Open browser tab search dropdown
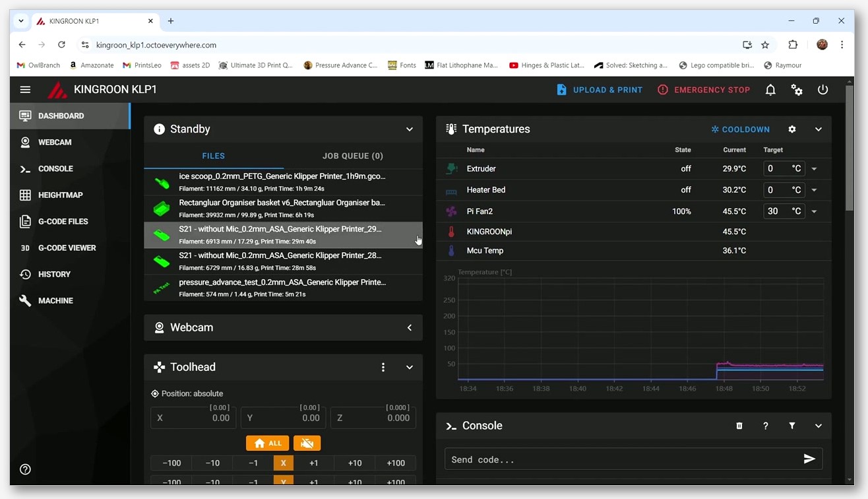The width and height of the screenshot is (868, 499). (x=21, y=21)
